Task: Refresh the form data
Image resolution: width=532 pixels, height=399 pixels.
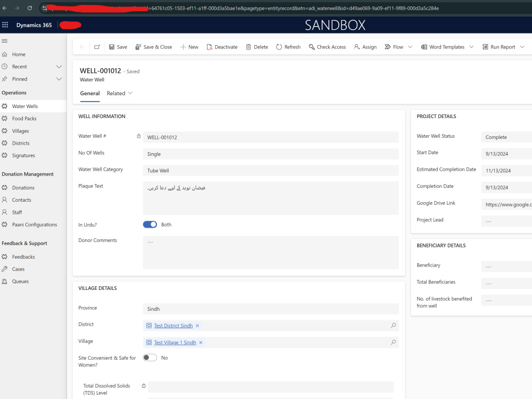Action: point(288,47)
